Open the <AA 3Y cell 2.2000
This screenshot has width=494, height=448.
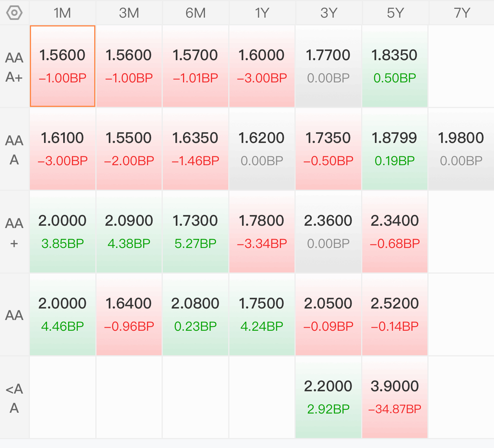tap(328, 397)
